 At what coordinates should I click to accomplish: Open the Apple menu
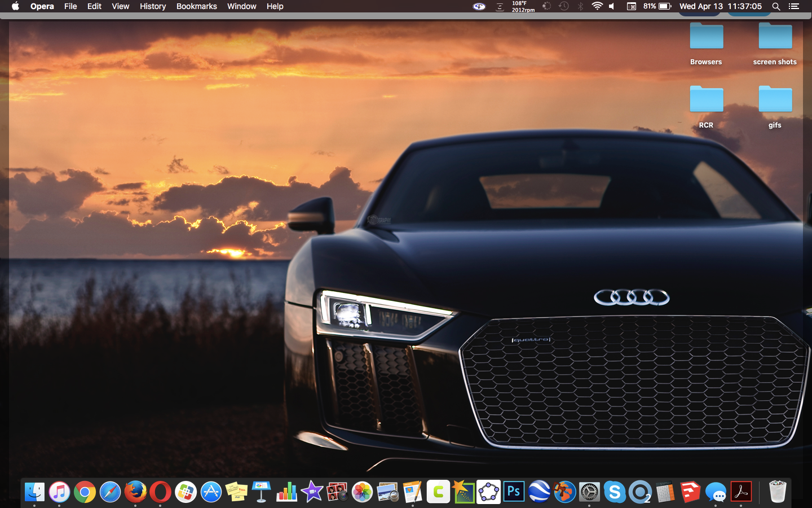(15, 6)
